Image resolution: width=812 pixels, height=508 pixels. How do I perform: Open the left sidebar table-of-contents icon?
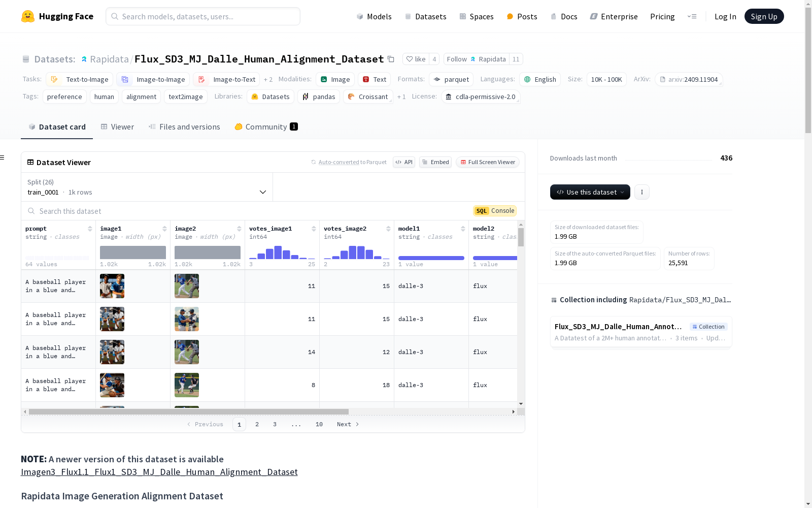3,157
